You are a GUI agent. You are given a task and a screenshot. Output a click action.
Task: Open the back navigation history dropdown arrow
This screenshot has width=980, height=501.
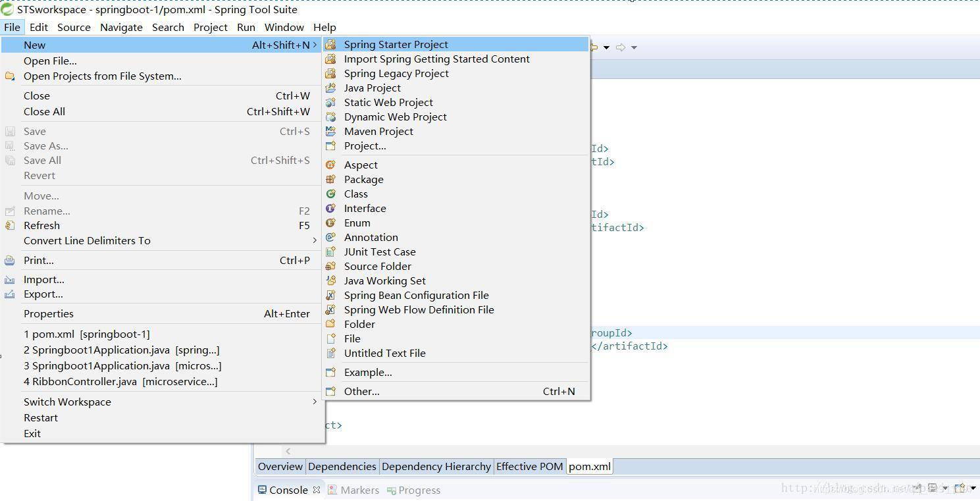[606, 47]
